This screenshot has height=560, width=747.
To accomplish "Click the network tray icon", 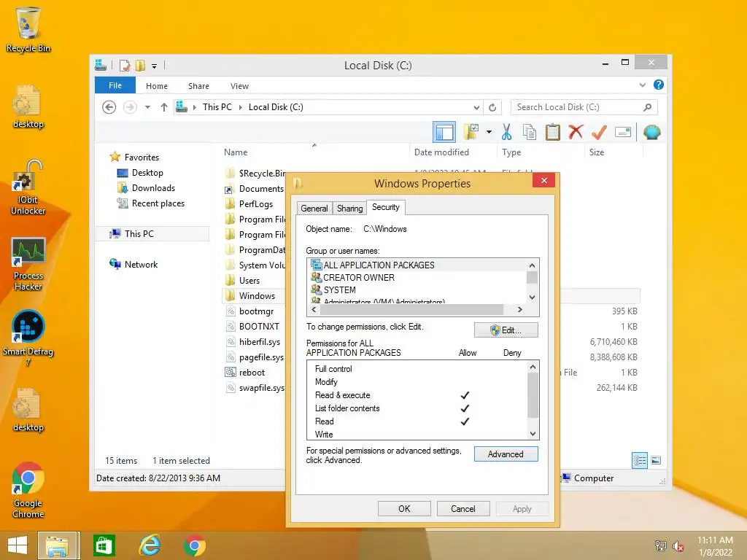I will point(661,546).
